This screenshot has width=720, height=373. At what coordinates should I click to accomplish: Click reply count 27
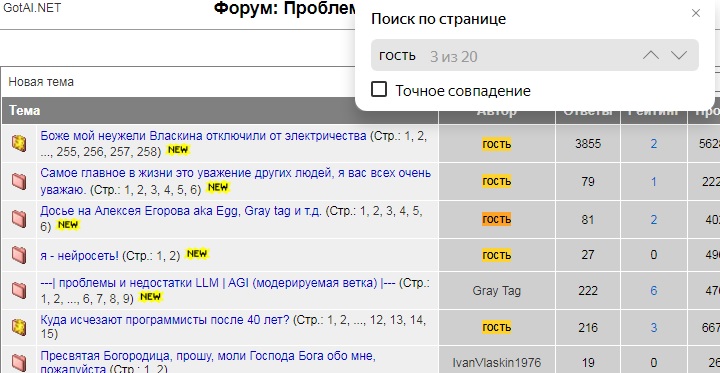pyautogui.click(x=588, y=255)
